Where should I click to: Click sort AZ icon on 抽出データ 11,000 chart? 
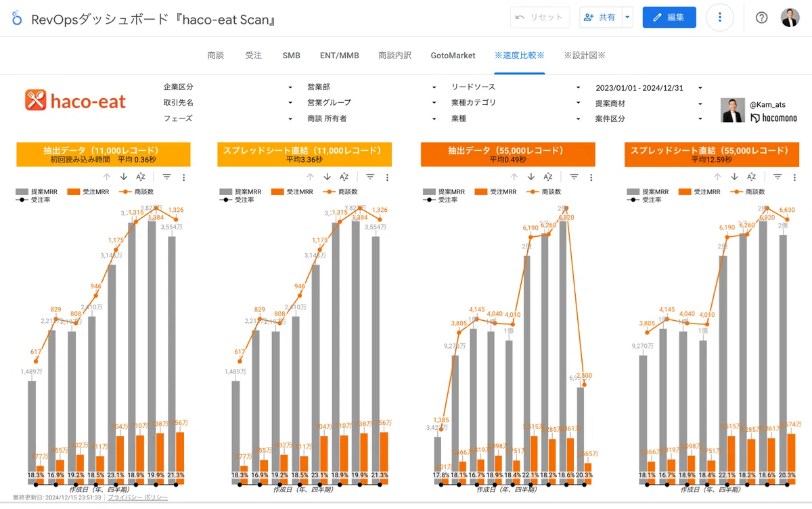[140, 177]
